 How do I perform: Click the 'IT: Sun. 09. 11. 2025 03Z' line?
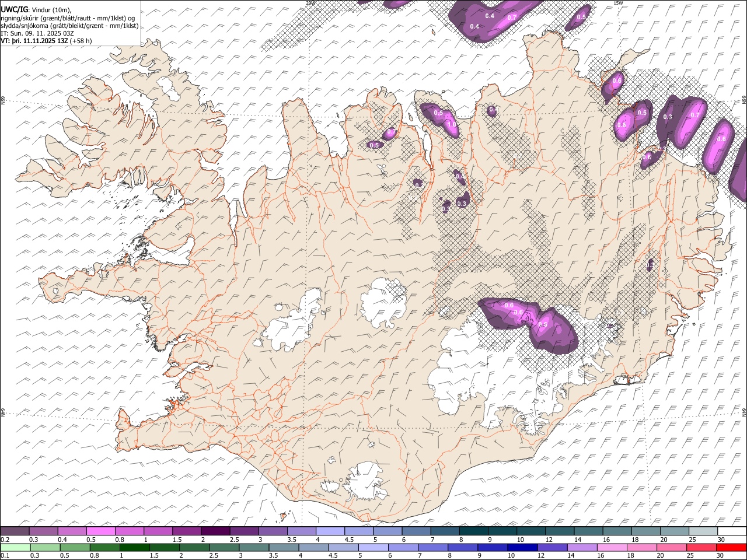(x=37, y=33)
